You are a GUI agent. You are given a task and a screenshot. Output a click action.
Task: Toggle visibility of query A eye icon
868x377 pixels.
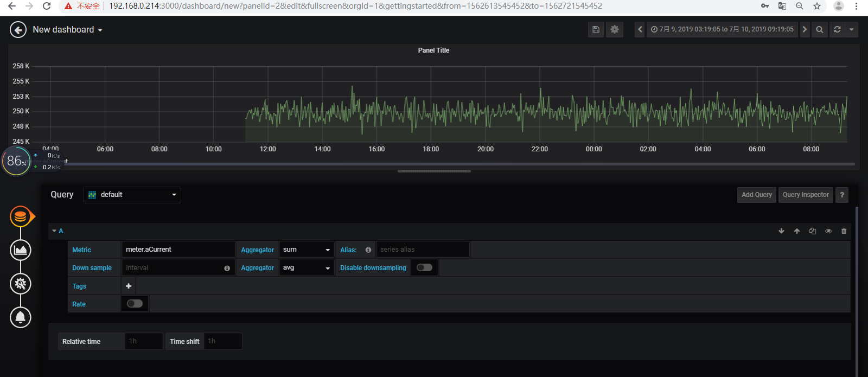828,231
